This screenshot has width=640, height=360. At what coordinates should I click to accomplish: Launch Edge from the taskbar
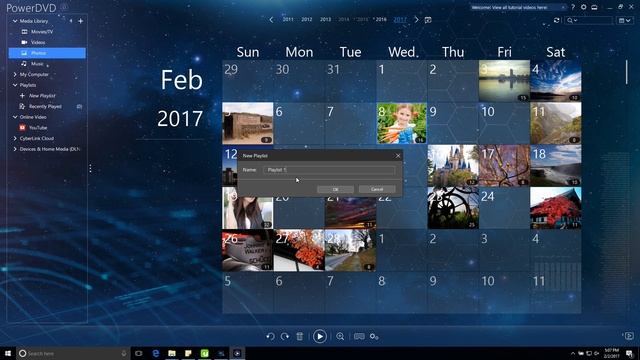(156, 353)
